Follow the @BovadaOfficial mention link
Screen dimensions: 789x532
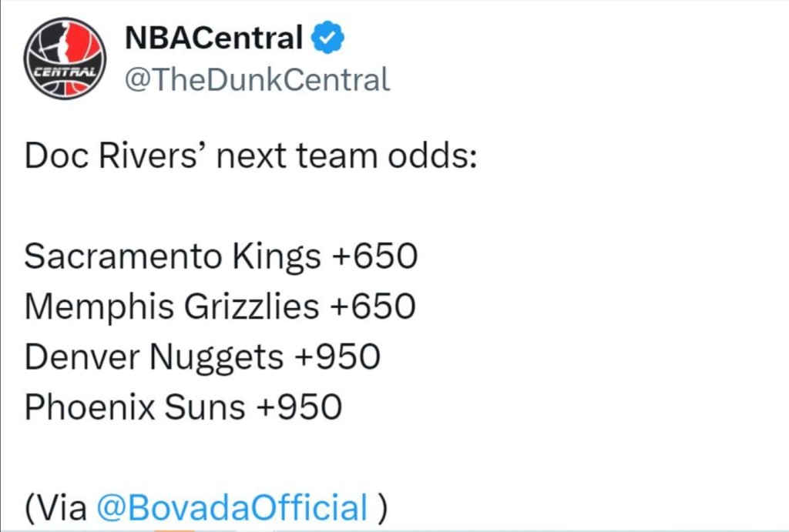point(232,507)
